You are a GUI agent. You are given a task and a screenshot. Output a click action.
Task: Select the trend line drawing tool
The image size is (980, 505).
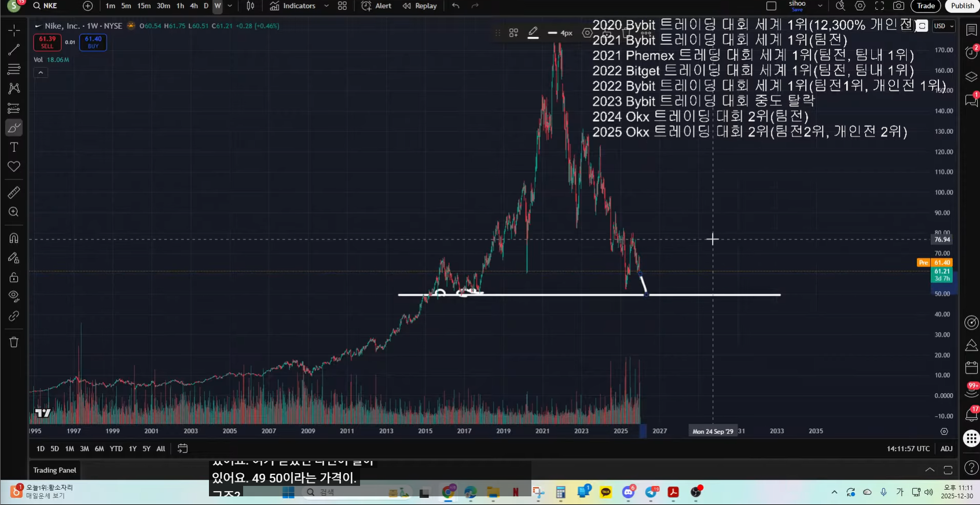click(x=14, y=50)
